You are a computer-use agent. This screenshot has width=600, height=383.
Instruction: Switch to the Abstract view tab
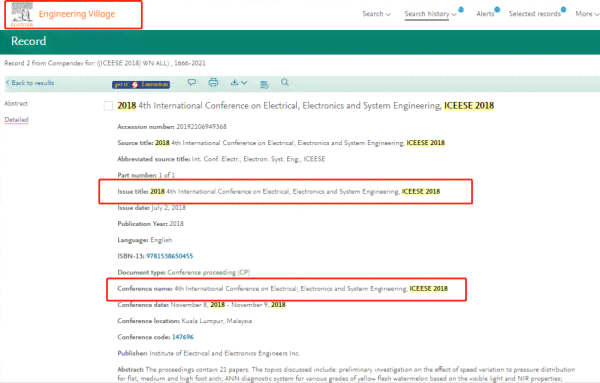pyautogui.click(x=16, y=103)
